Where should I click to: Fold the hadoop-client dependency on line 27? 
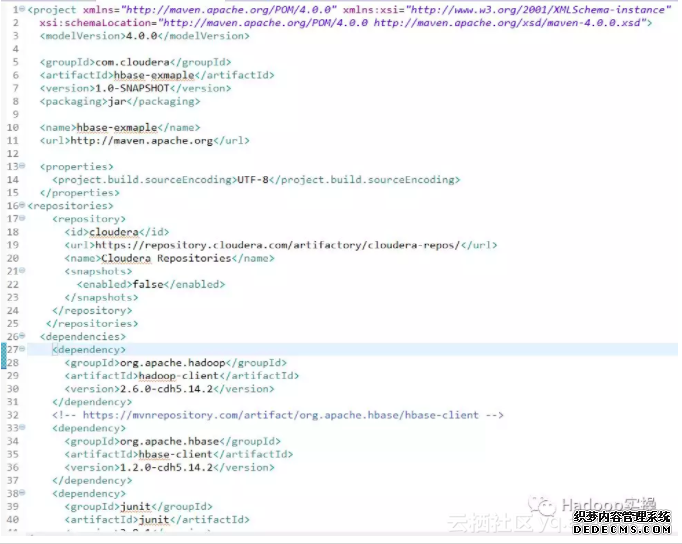[22, 349]
